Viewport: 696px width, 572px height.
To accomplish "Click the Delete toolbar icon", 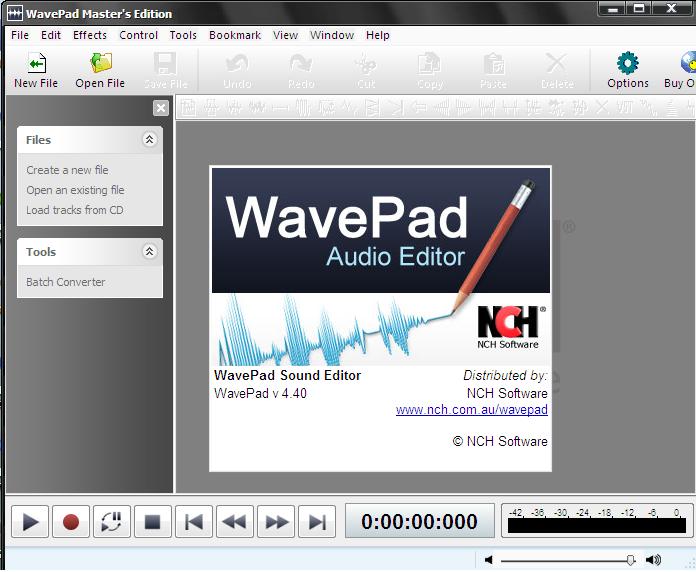I will tap(557, 63).
